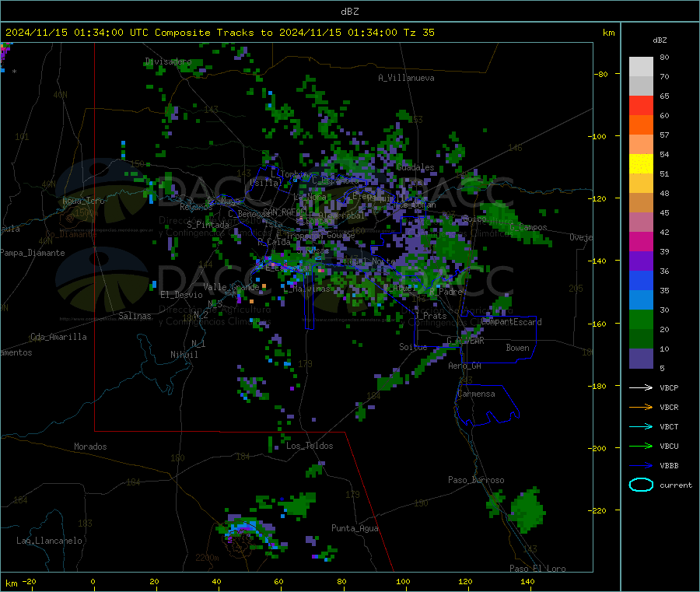Click the 'Pampa_Diamante' map label
Viewport: 700px width, 592px height.
click(33, 253)
